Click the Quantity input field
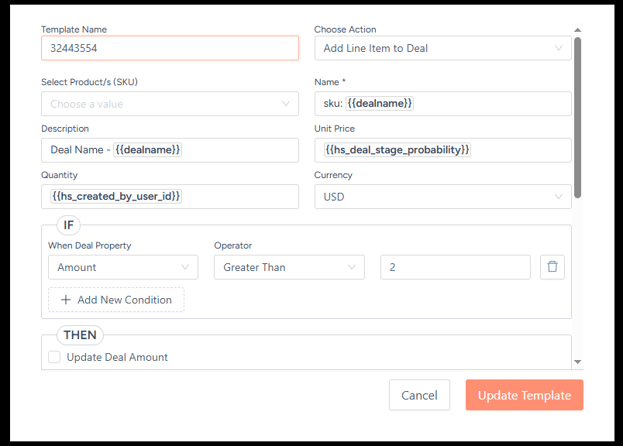Image resolution: width=623 pixels, height=446 pixels. (x=238, y=197)
